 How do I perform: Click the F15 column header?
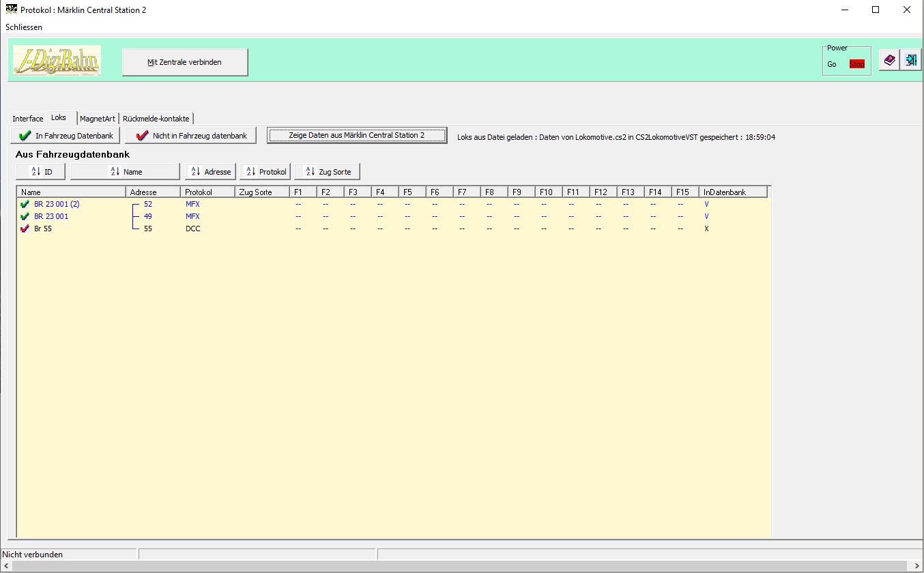click(x=686, y=192)
